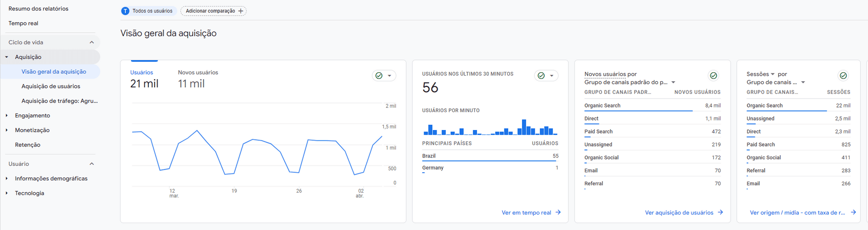The height and width of the screenshot is (230, 868).
Task: Click arrow icon beside Ver em tempo real
Action: pyautogui.click(x=558, y=213)
